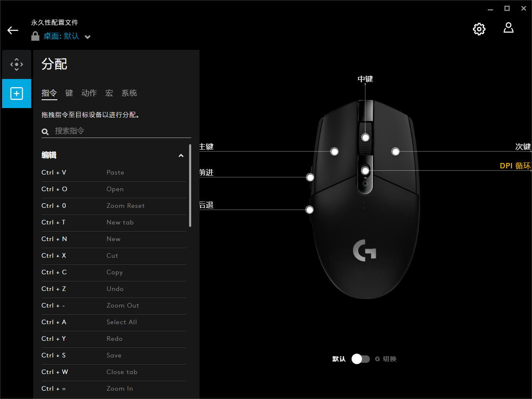Select the Ctrl + Y Redo command
Image resolution: width=532 pixels, height=399 pixels.
(x=114, y=339)
